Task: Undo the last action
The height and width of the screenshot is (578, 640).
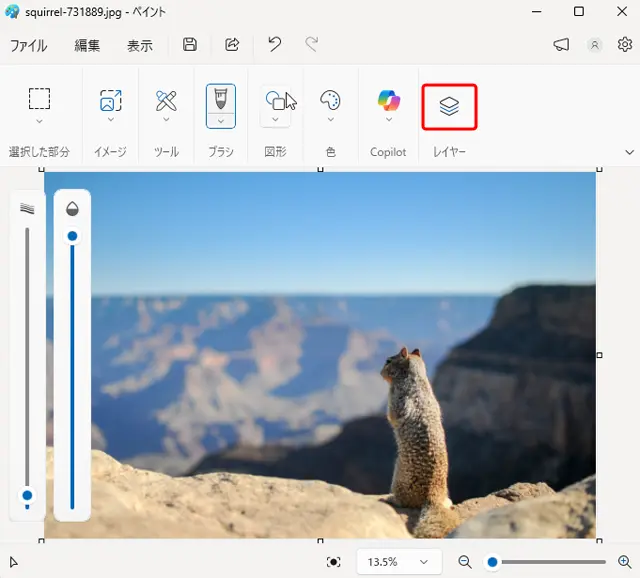Action: (x=274, y=45)
